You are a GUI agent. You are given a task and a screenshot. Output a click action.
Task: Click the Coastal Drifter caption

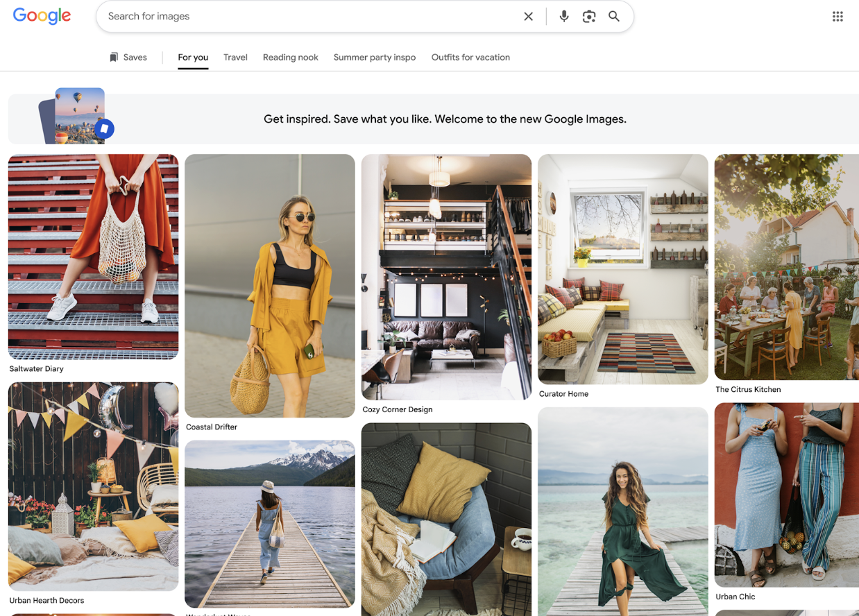(x=212, y=427)
